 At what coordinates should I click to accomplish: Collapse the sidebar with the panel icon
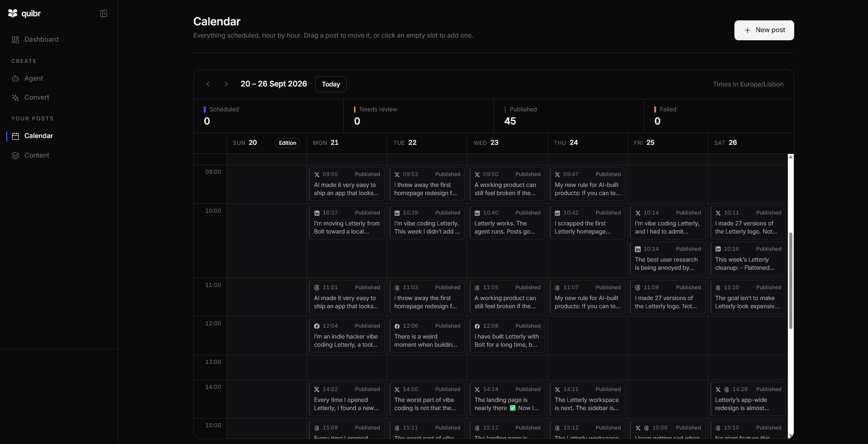tap(104, 14)
